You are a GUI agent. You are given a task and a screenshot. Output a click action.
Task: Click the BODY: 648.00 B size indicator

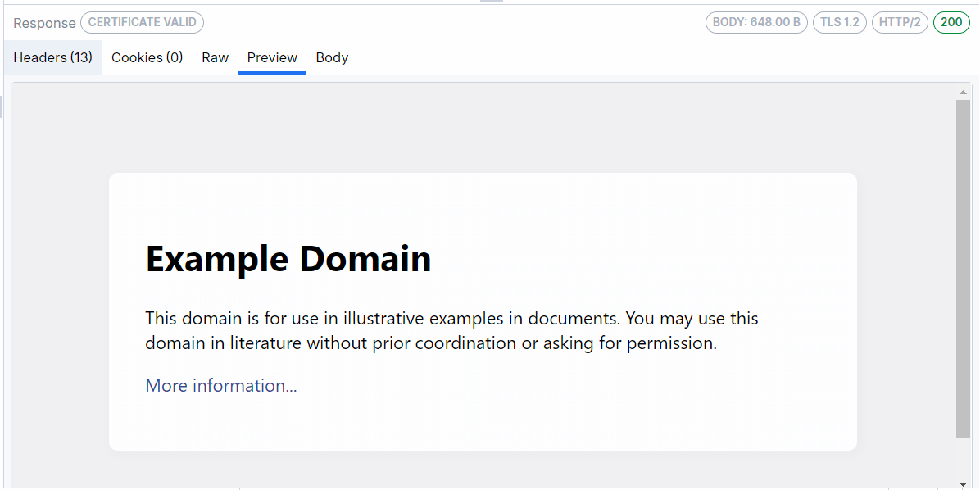click(x=755, y=22)
